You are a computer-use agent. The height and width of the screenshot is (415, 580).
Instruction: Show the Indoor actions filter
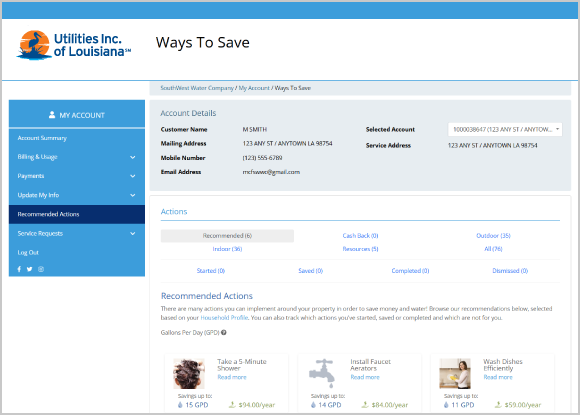(x=227, y=249)
